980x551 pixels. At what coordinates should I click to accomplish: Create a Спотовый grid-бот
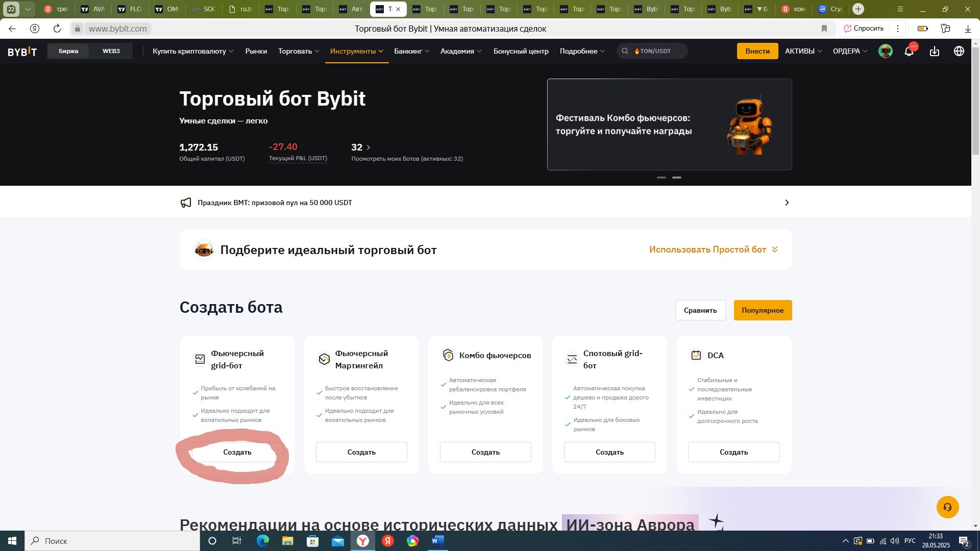tap(609, 452)
